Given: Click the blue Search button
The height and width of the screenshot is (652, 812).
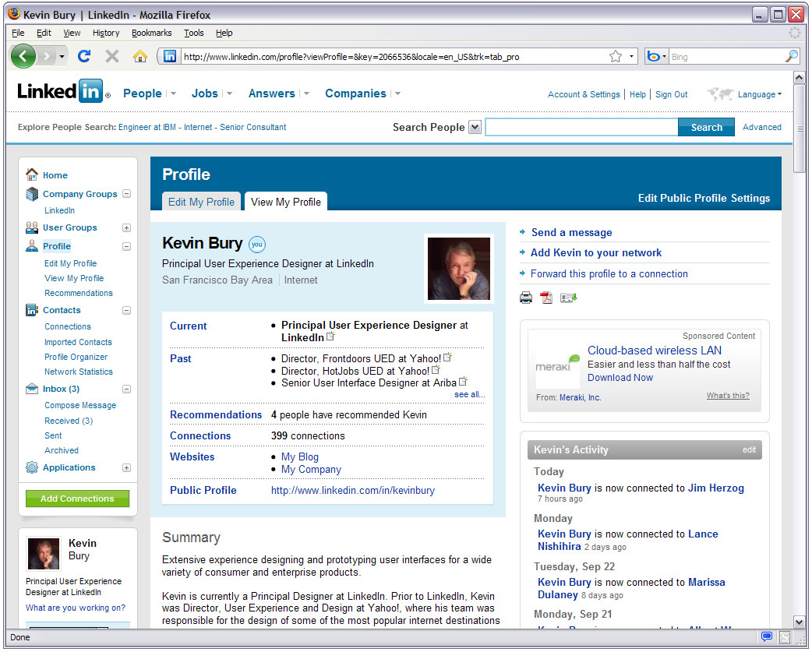Looking at the screenshot, I should pyautogui.click(x=706, y=127).
